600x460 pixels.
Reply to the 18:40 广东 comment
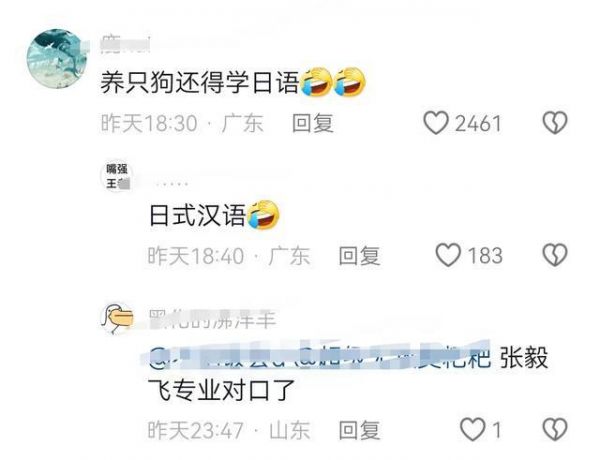pyautogui.click(x=359, y=256)
